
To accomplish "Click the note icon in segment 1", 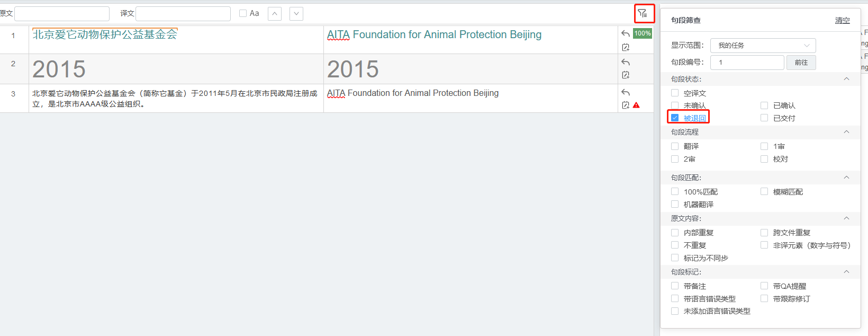I will pyautogui.click(x=626, y=47).
